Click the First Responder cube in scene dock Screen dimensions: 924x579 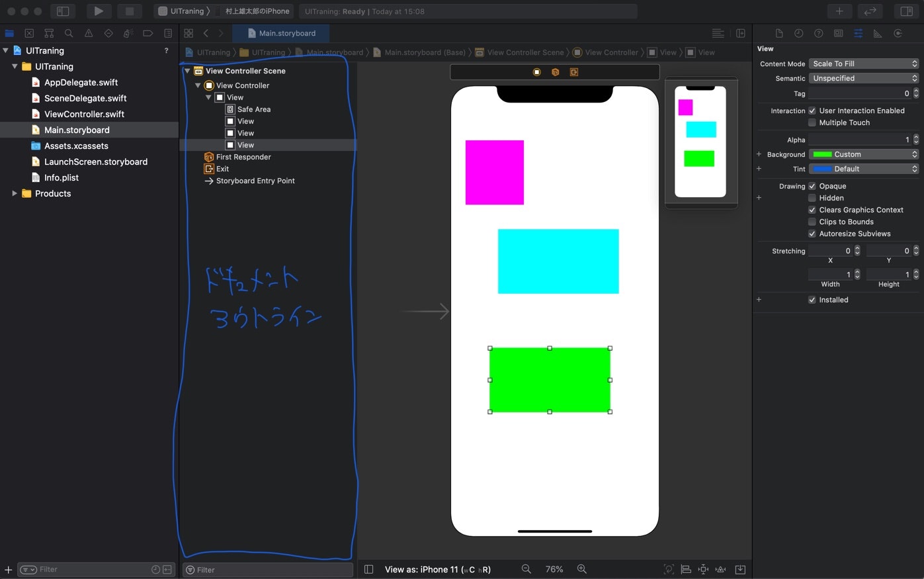[556, 72]
